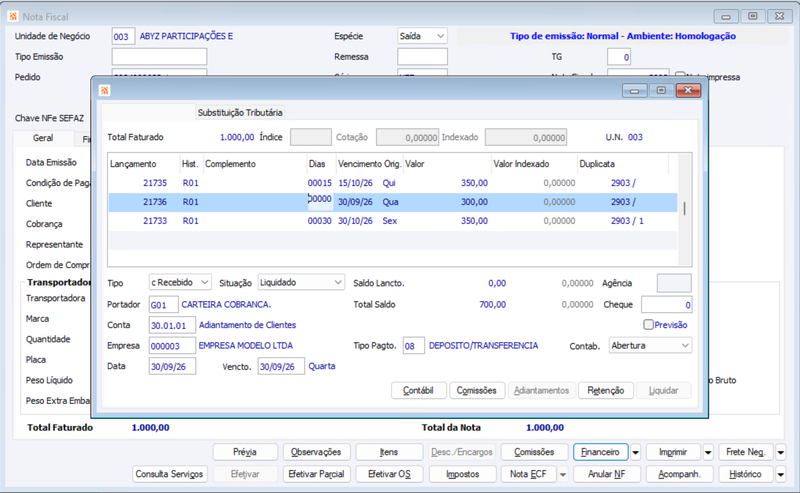Image resolution: width=800 pixels, height=493 pixels.
Task: Click the Nota Fiscal window icon
Action: (x=13, y=16)
